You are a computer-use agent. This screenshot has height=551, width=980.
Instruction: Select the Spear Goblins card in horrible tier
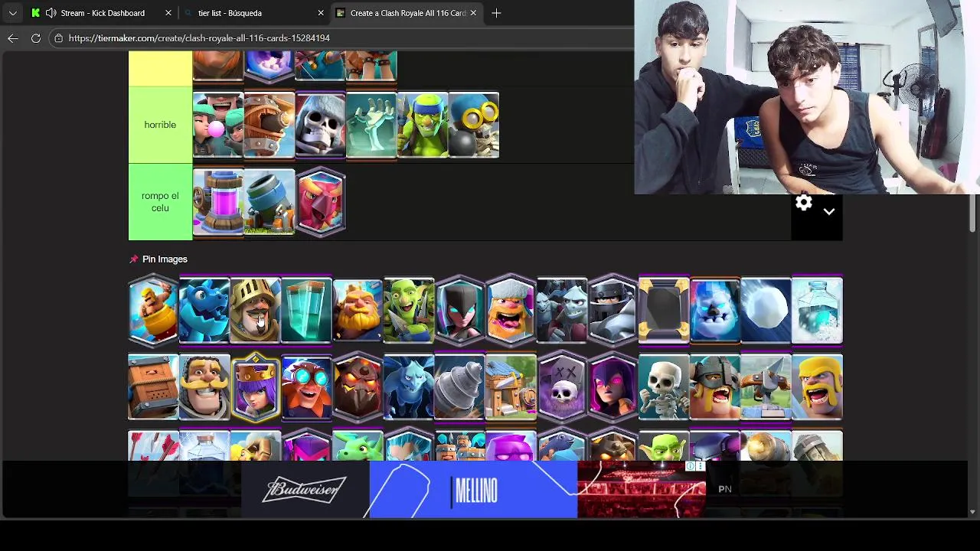[x=423, y=125]
